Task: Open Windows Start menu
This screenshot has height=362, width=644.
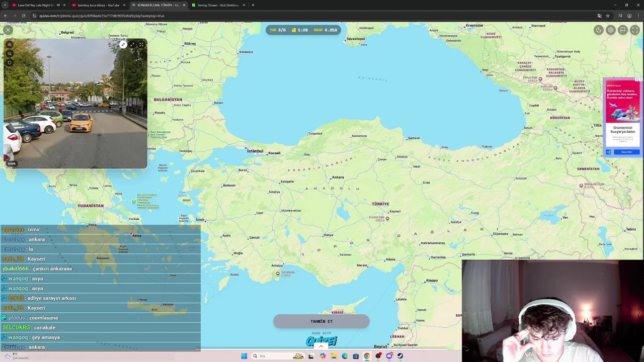Action: click(244, 356)
